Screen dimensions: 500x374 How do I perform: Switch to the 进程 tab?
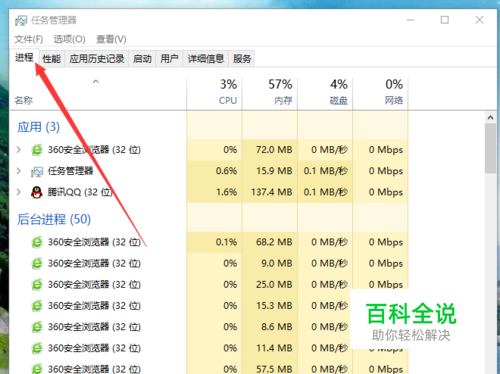click(x=24, y=58)
